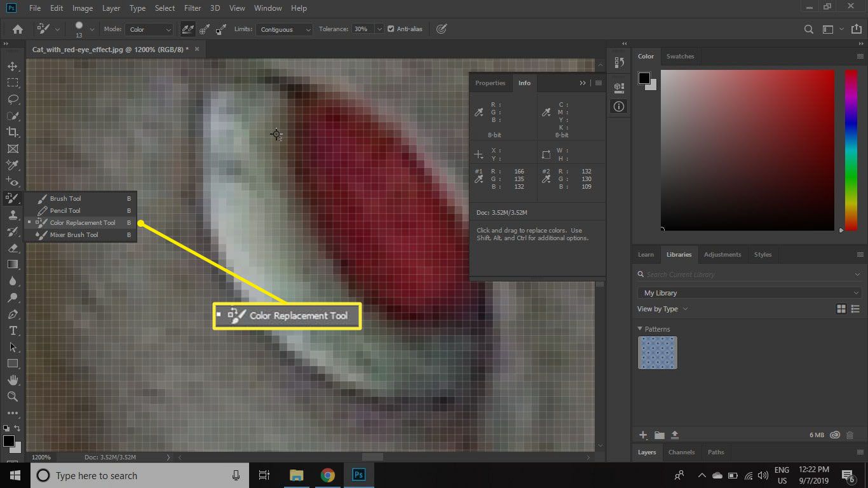Select the Move tool
Viewport: 868px width, 488px height.
(12, 66)
